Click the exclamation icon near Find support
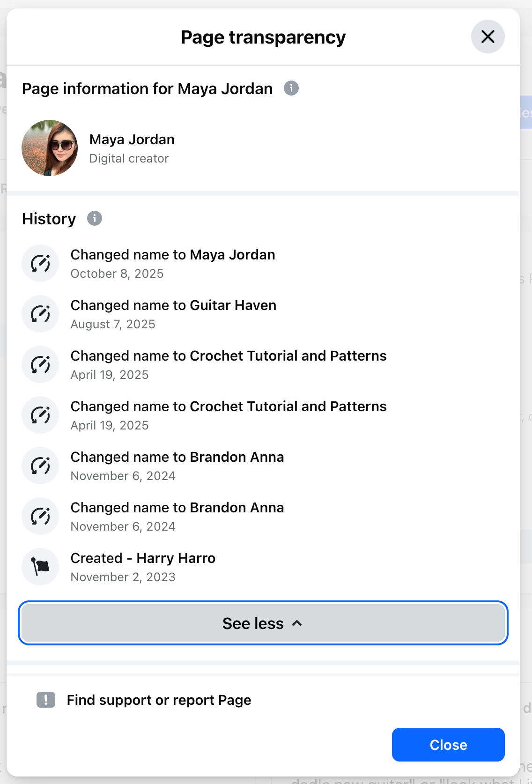Image resolution: width=532 pixels, height=784 pixels. [x=45, y=700]
